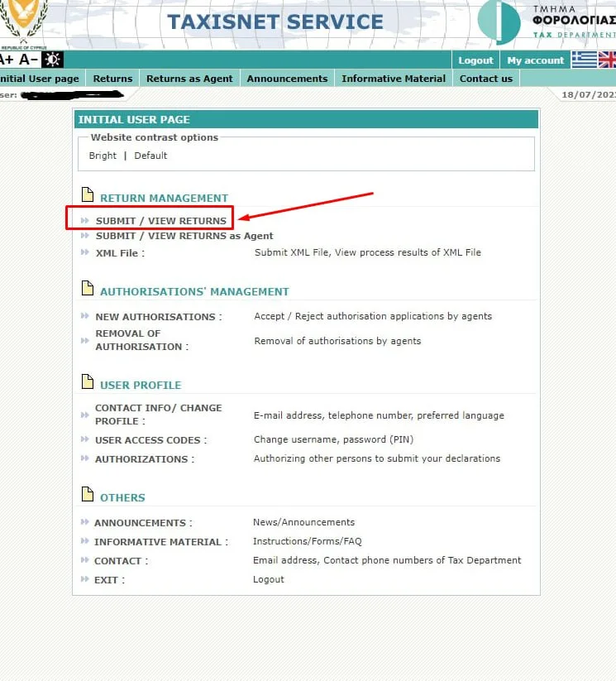This screenshot has height=681, width=616.
Task: Toggle the high contrast sun icon
Action: 52,59
